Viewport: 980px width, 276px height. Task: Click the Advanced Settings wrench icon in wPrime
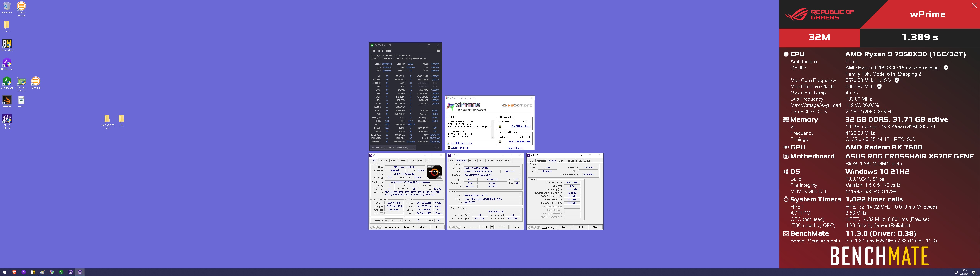[448, 148]
